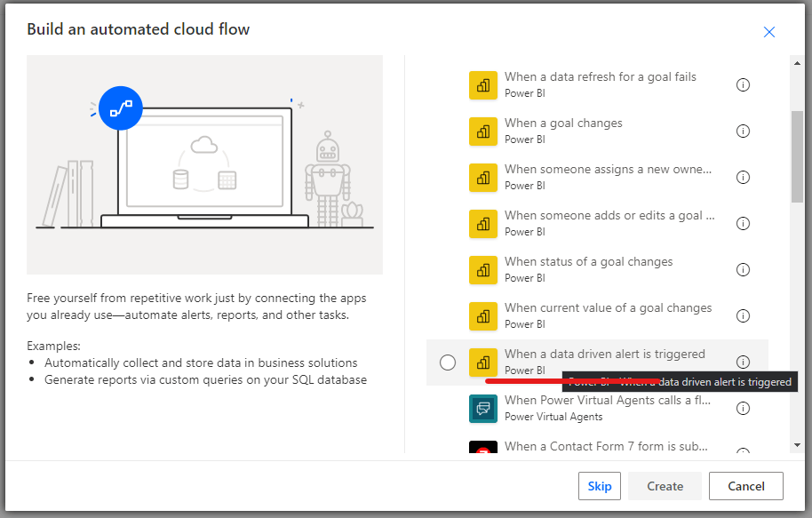Click the Contact Form 7 trigger icon
The height and width of the screenshot is (518, 812).
[x=482, y=450]
